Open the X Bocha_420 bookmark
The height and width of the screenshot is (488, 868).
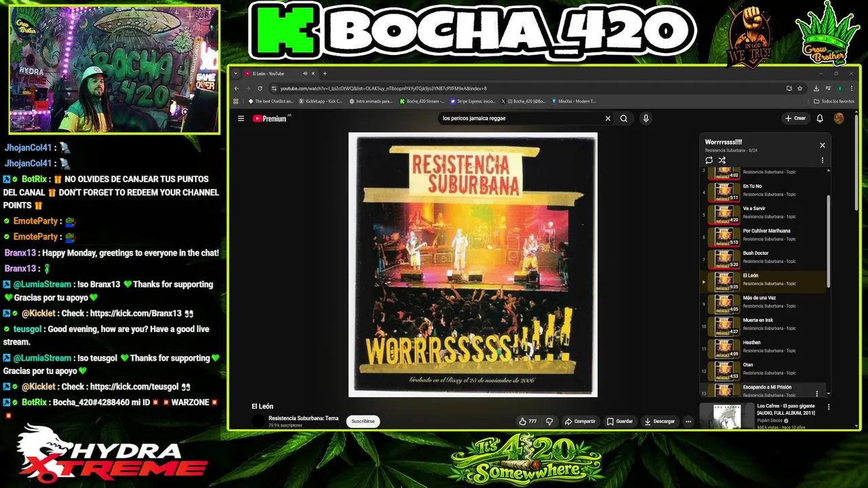pyautogui.click(x=523, y=102)
